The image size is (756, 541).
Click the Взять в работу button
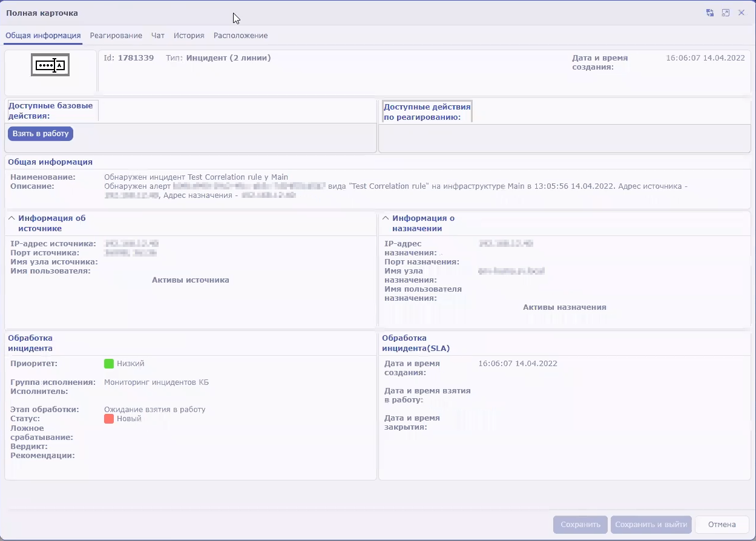(40, 133)
